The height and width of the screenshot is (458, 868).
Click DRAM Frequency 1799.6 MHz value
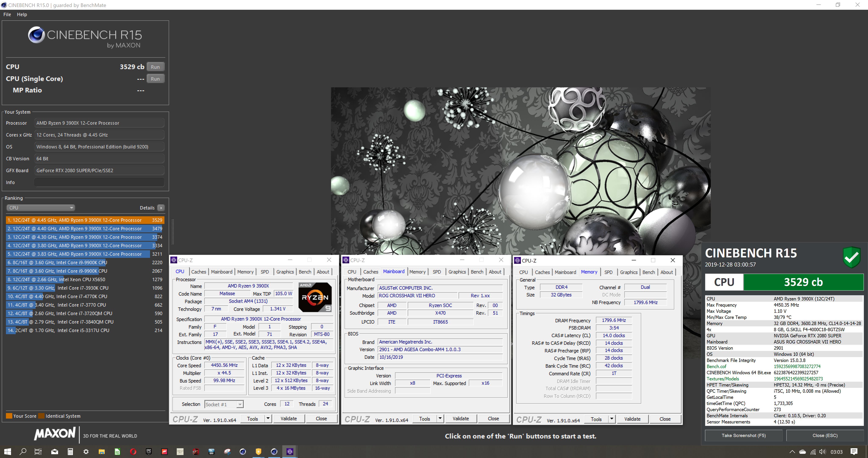614,320
